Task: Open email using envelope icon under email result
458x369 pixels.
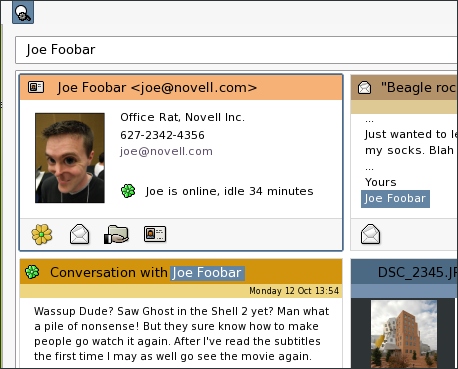Action: (370, 234)
